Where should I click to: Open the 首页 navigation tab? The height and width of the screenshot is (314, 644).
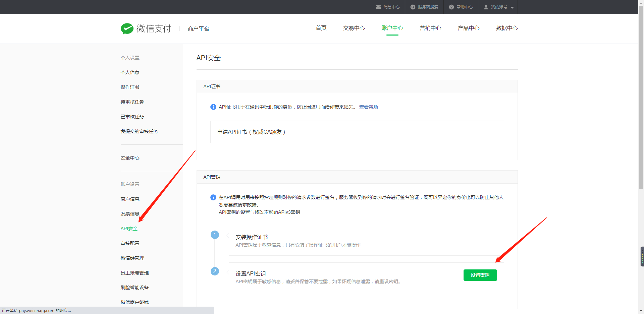pyautogui.click(x=321, y=28)
